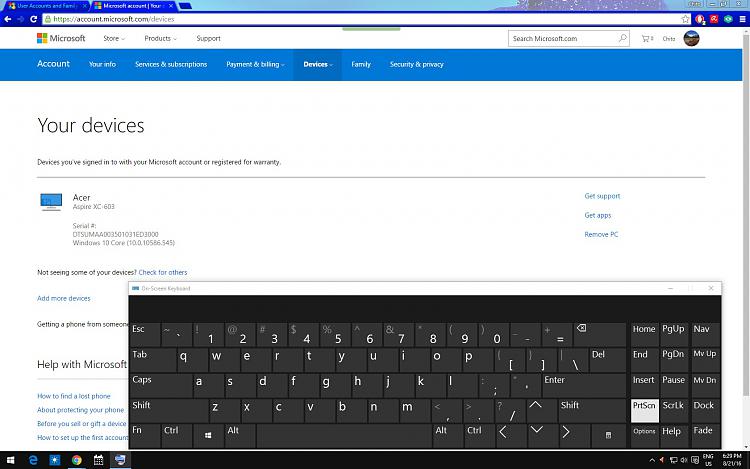
Task: Toggle the ScrLk key
Action: [x=673, y=410]
